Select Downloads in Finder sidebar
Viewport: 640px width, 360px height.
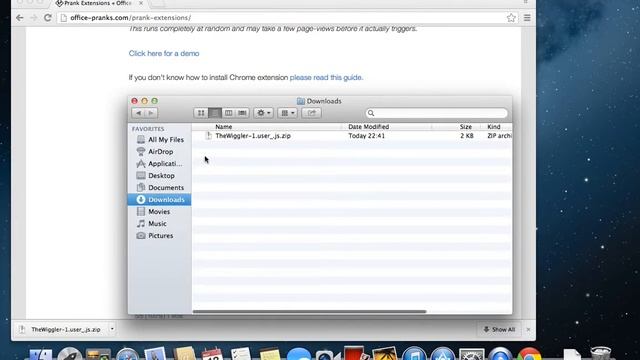click(160, 200)
